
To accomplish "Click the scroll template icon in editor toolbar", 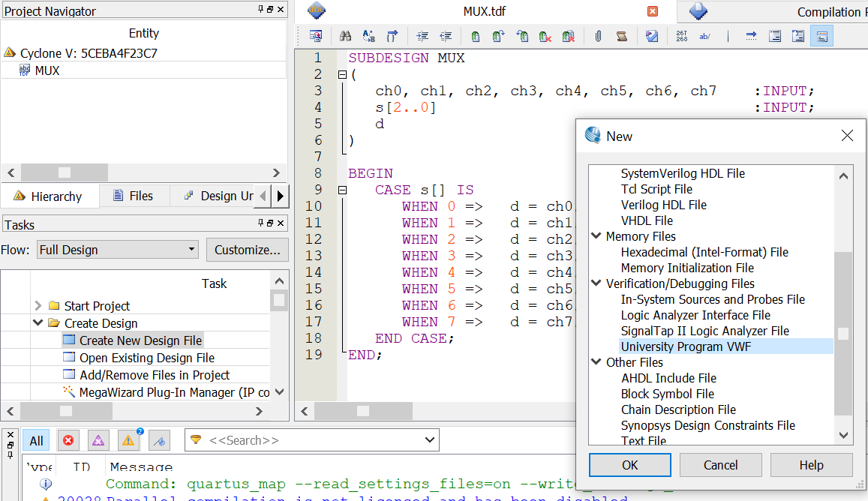I will tap(622, 37).
